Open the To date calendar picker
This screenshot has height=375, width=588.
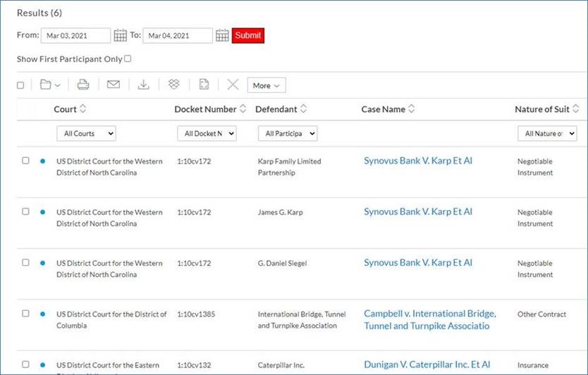(x=222, y=35)
